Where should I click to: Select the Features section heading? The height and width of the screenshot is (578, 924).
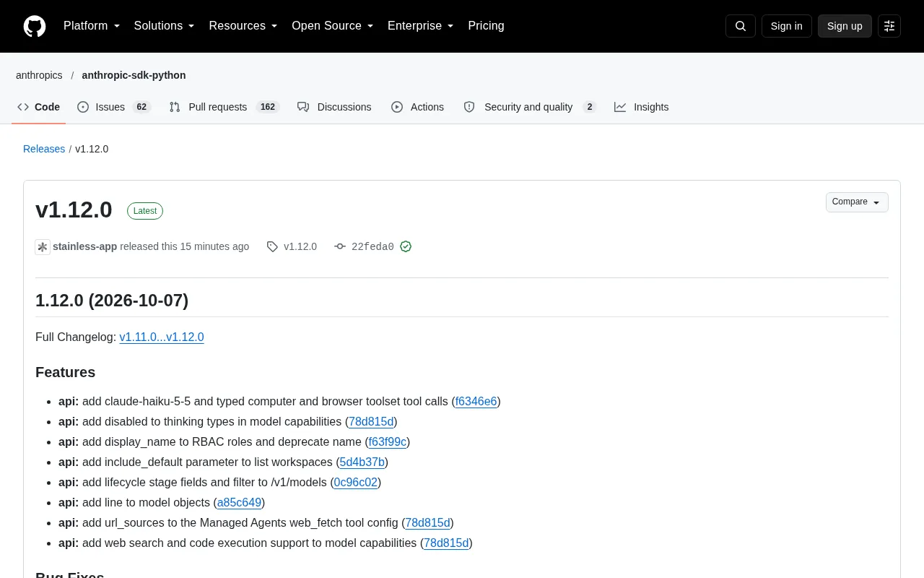coord(65,372)
